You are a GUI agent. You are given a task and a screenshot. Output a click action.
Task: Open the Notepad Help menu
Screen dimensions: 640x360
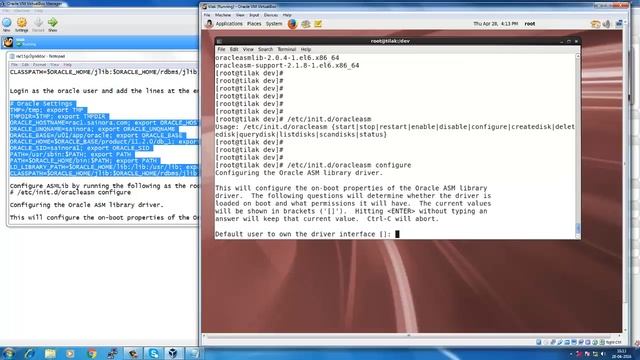pos(67,64)
